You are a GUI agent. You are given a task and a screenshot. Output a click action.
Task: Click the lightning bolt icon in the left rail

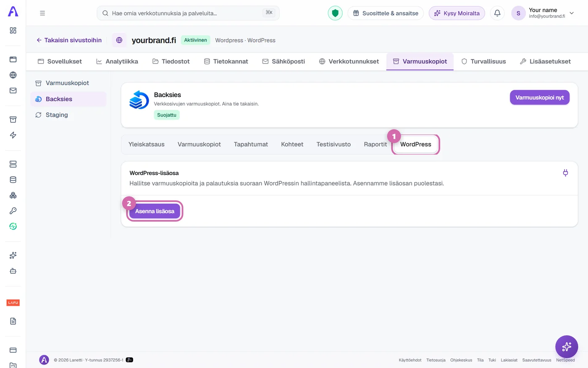tap(13, 135)
